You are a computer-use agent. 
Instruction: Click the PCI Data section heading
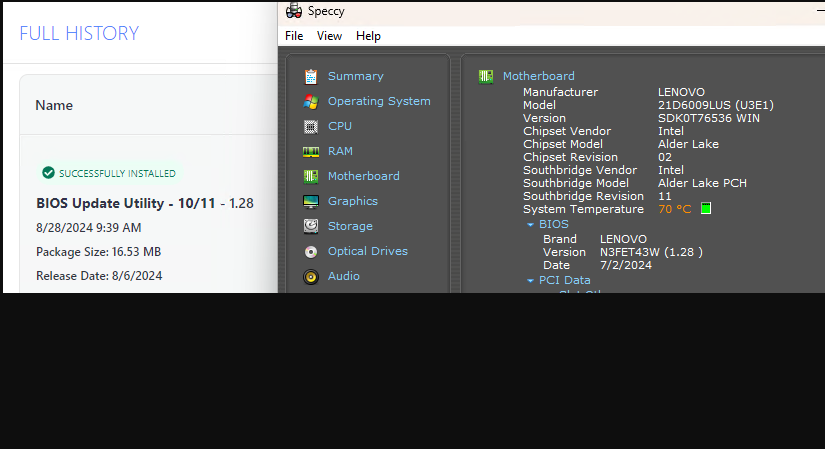(565, 280)
